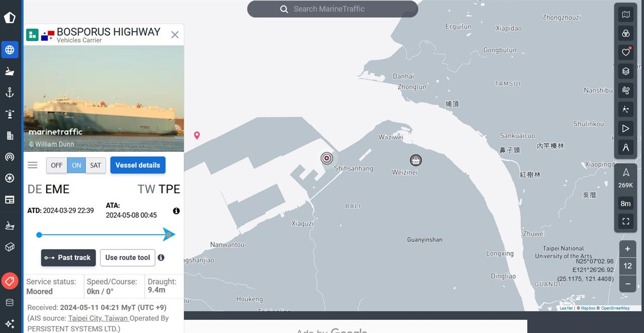The height and width of the screenshot is (333, 644).
Task: Open the OpenStreetMap attribution link
Action: click(x=615, y=308)
